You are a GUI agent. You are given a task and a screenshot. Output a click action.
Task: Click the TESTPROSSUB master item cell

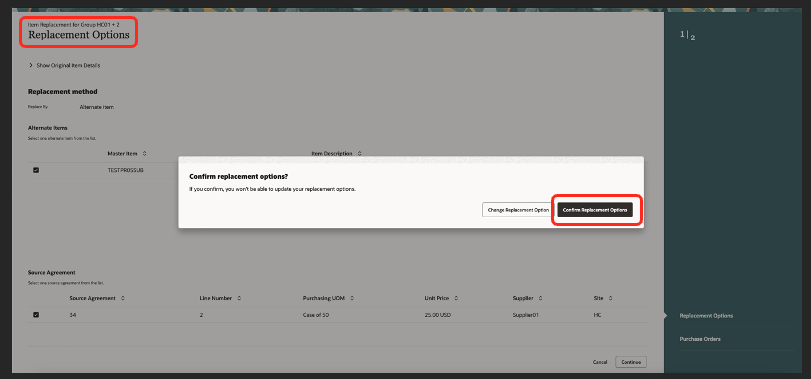(125, 170)
